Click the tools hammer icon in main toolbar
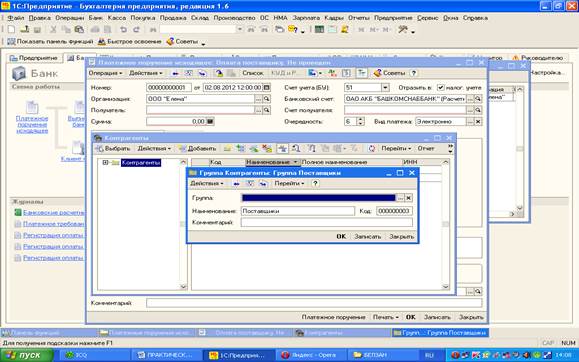 (x=402, y=30)
